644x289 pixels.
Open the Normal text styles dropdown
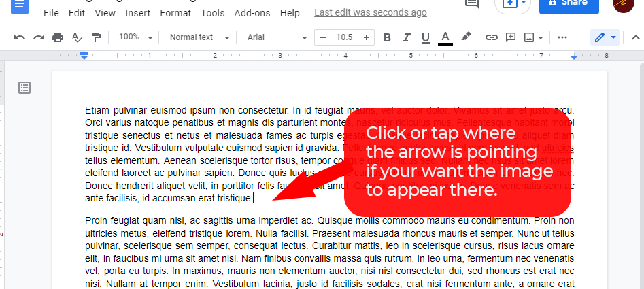(200, 37)
